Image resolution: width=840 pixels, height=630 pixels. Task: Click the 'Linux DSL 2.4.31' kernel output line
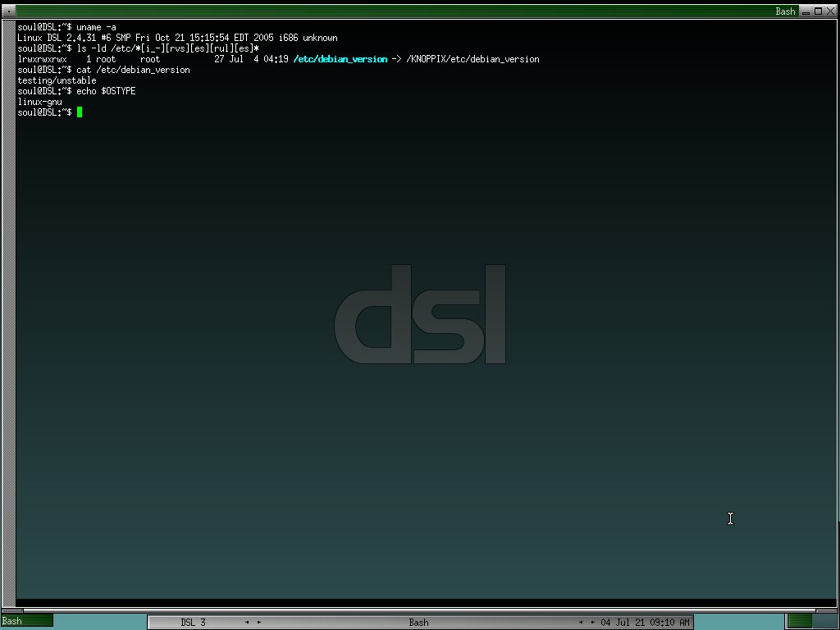point(177,38)
